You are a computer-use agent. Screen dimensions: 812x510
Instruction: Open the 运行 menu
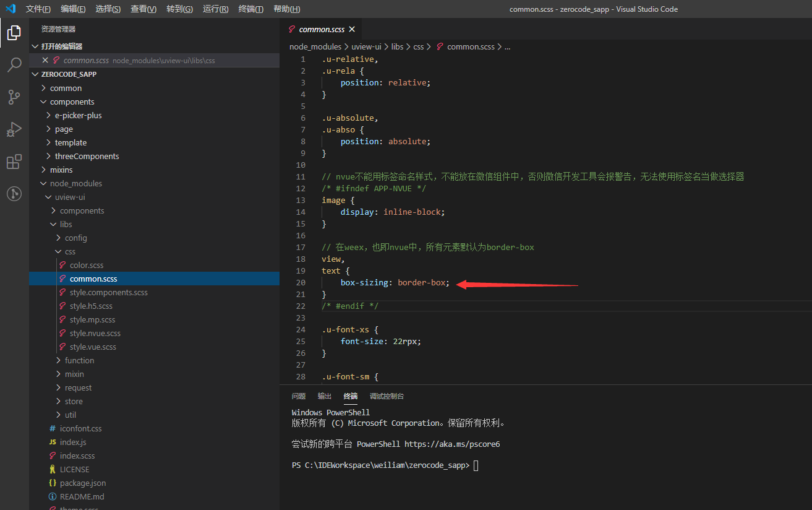tap(214, 9)
